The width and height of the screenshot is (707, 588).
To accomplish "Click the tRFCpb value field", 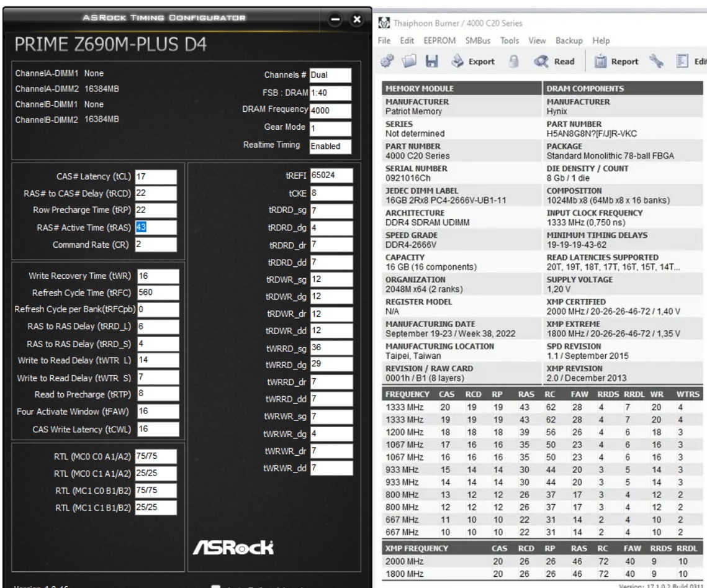I will pyautogui.click(x=158, y=309).
